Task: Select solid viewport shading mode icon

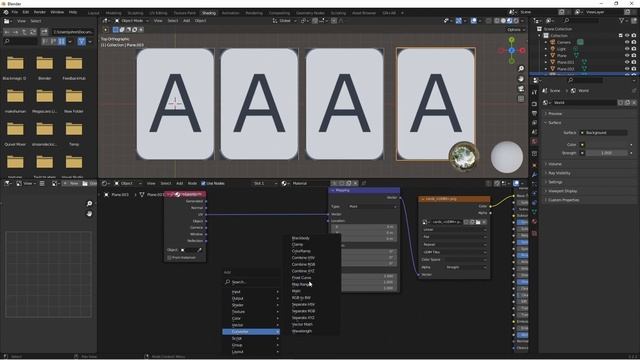Action: [x=503, y=21]
